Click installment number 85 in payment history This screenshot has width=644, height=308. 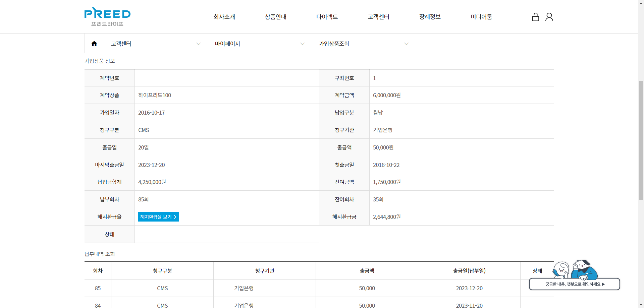(x=98, y=288)
